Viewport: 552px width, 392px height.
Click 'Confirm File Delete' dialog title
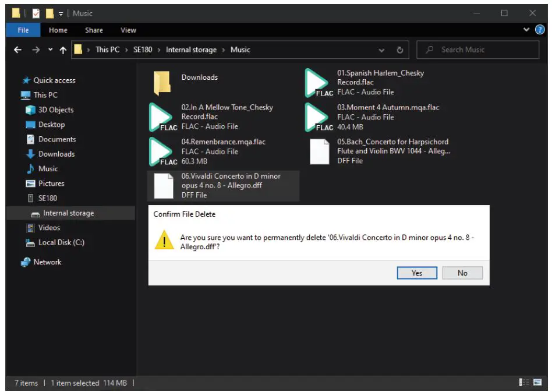pyautogui.click(x=184, y=214)
